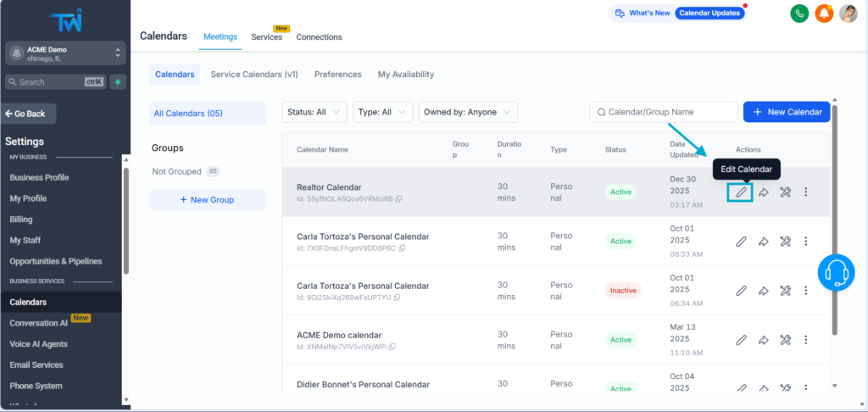This screenshot has width=868, height=412.
Task: Click the Calendar/Group Name search field
Action: pos(664,112)
